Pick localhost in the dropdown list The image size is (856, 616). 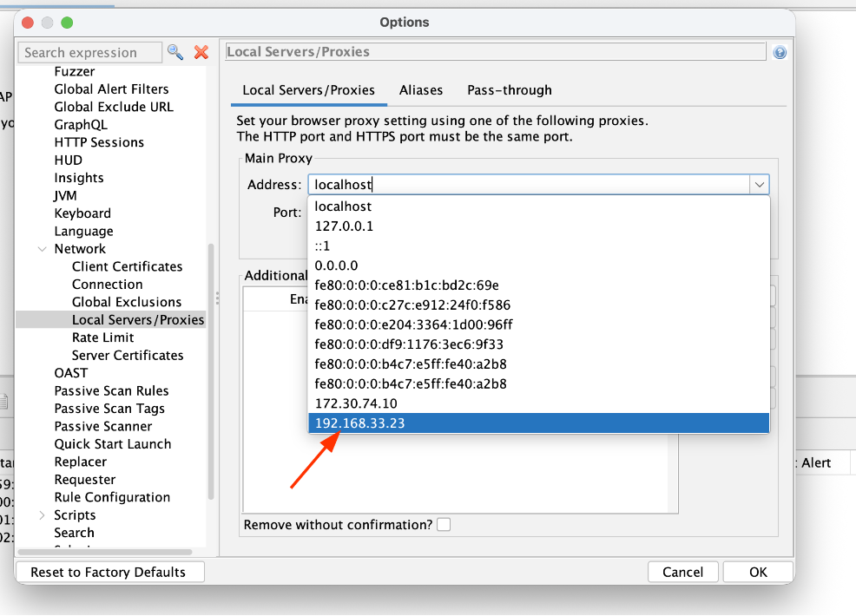tap(539, 206)
